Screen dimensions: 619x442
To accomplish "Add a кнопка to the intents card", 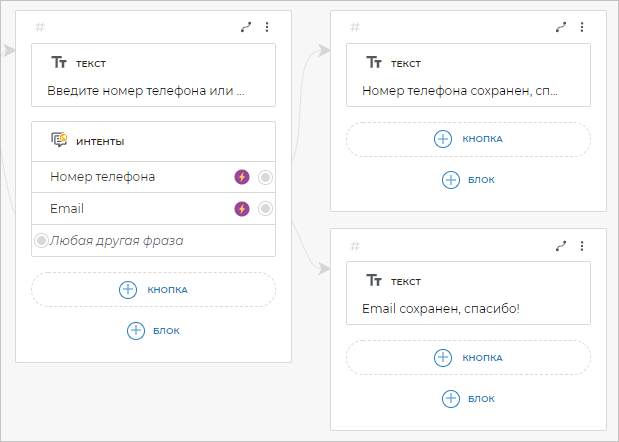I will point(153,290).
